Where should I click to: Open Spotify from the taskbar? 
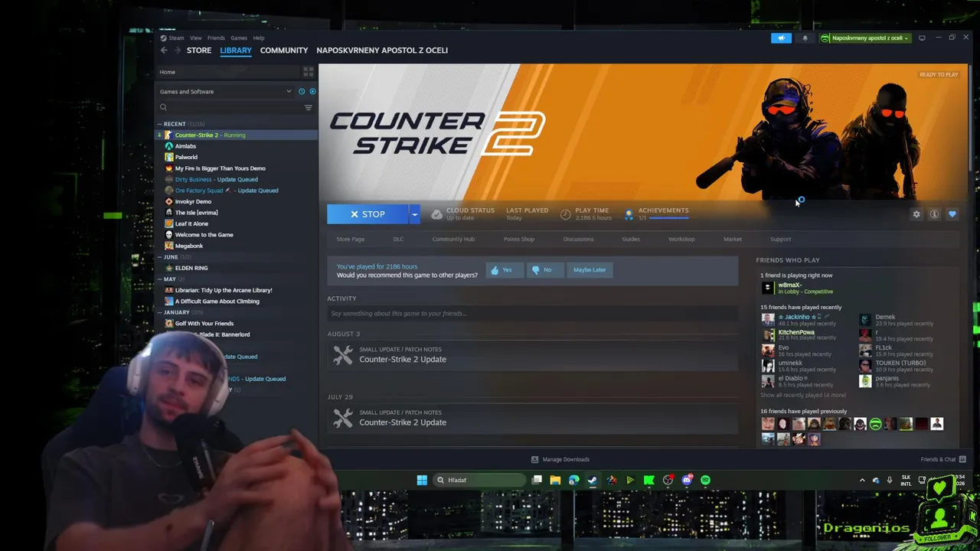pyautogui.click(x=705, y=480)
